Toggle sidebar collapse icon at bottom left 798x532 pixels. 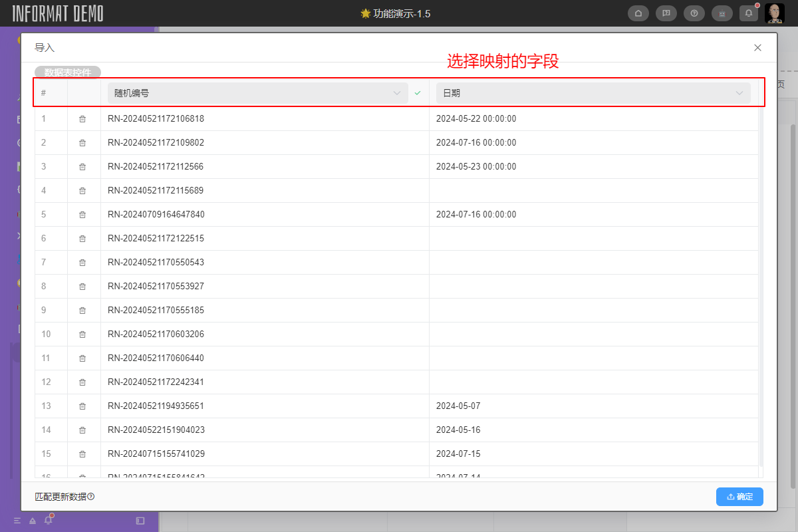point(140,520)
